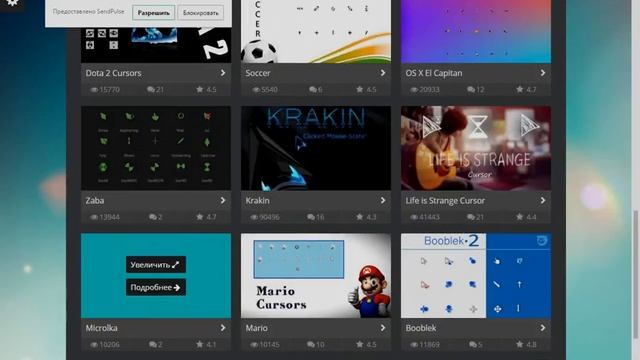Screen dimensions: 640x360
Task: Click the Предоставлено SendPulse text
Action: (89, 12)
